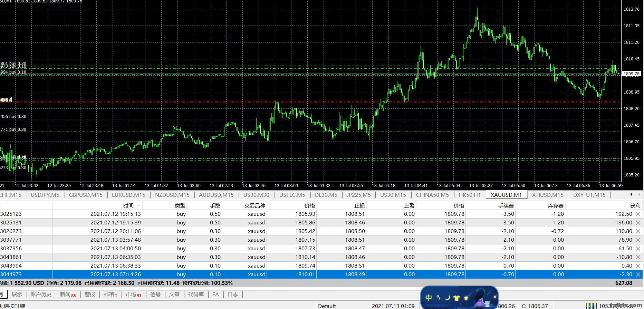644x309 pixels.
Task: Switch to the USDJPY,M5 chart tab
Action: pyautogui.click(x=45, y=195)
